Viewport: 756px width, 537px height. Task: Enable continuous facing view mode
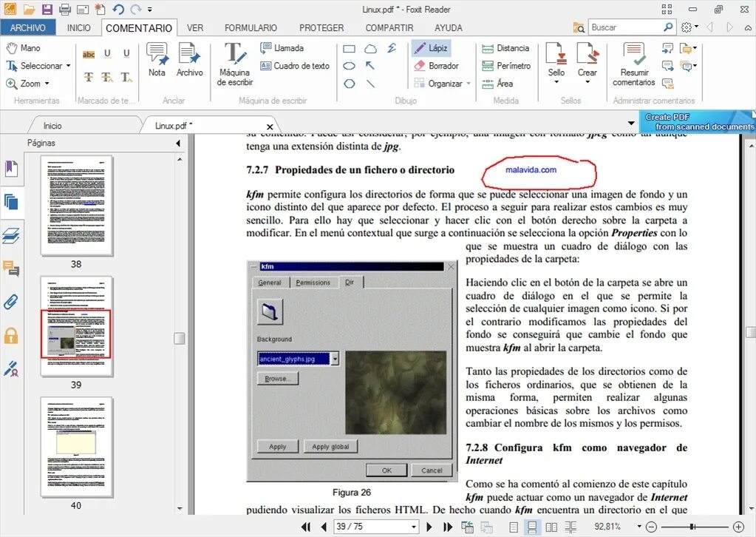point(571,527)
